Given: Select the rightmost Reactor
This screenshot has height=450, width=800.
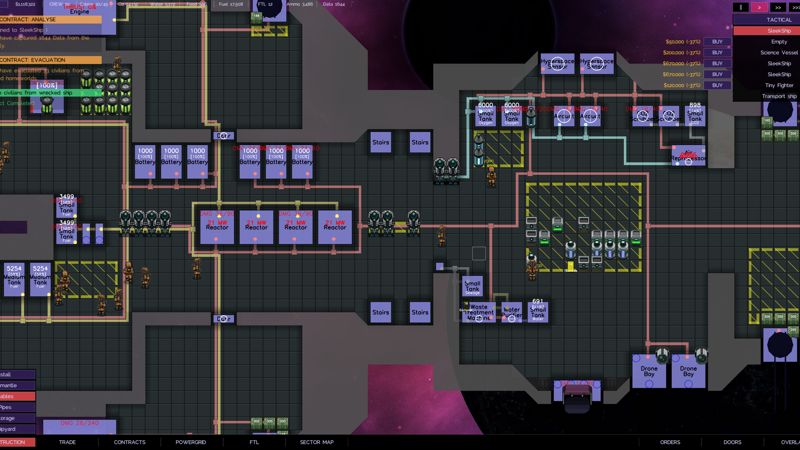Looking at the screenshot, I should pyautogui.click(x=335, y=227).
